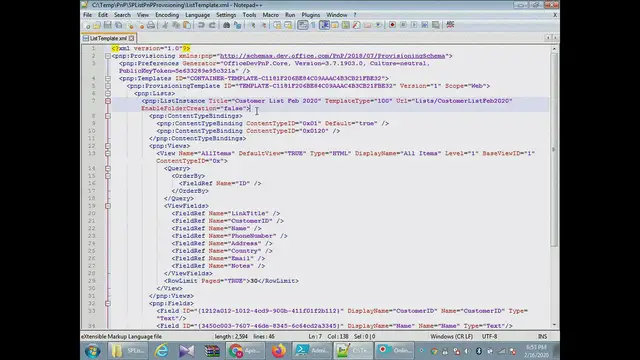Screen dimensions: 640x360
Task: Start macro recording with the Record icon
Action: pos(393,25)
